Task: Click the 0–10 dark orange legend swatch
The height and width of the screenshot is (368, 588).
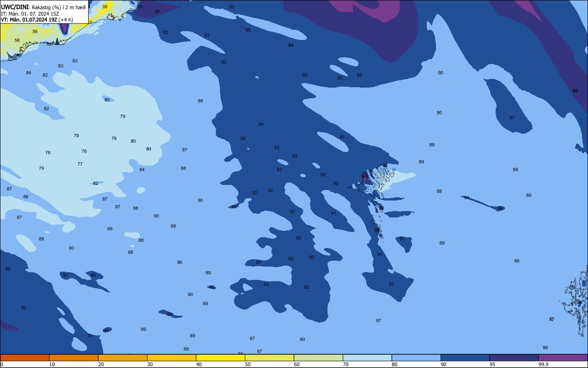Action: pos(25,357)
